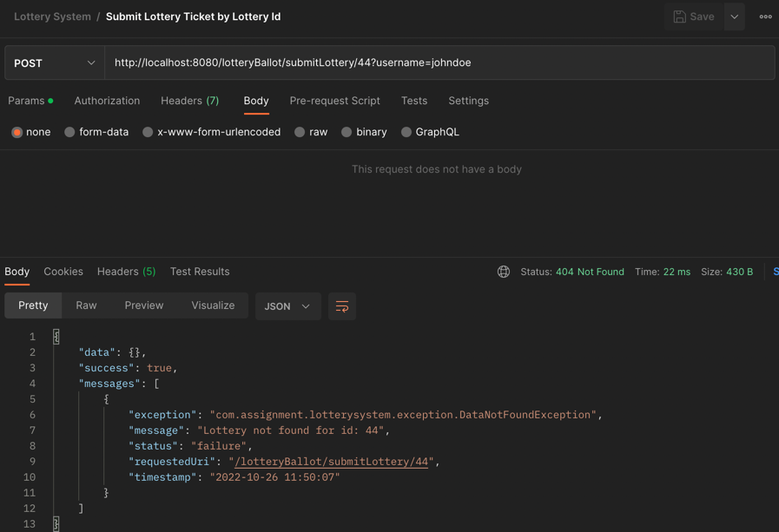Click the 'This request does not have a body' text

click(x=437, y=169)
